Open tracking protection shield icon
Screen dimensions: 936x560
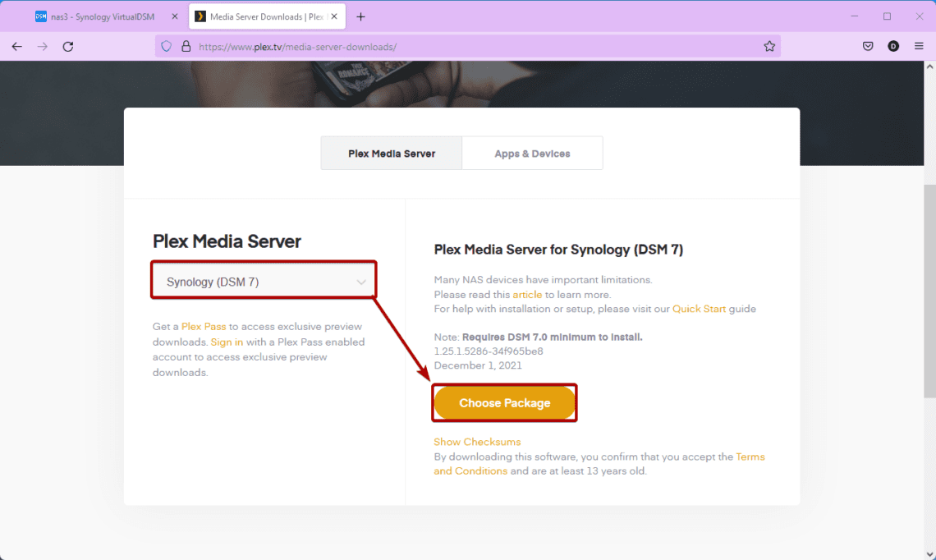coord(167,47)
